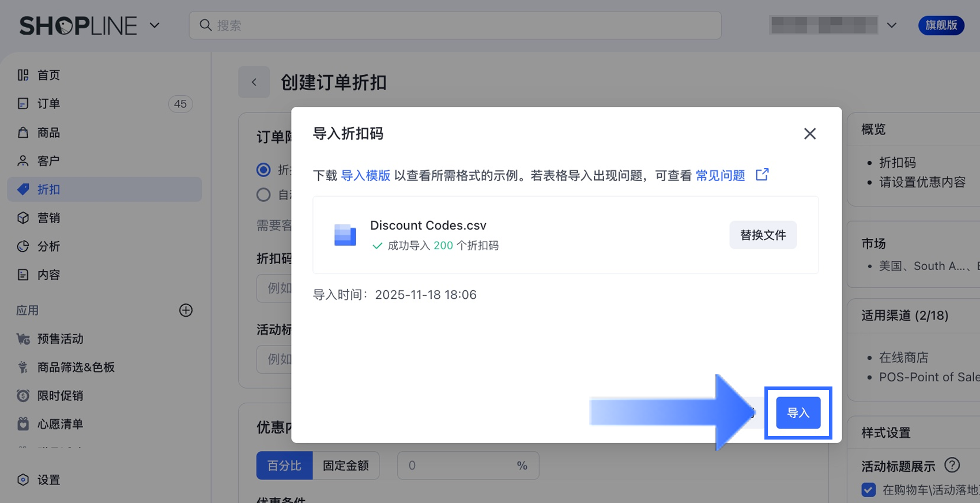Screen dimensions: 980x503
Task: Click the 成功导入 200 个折扣码 status text
Action: coord(443,246)
